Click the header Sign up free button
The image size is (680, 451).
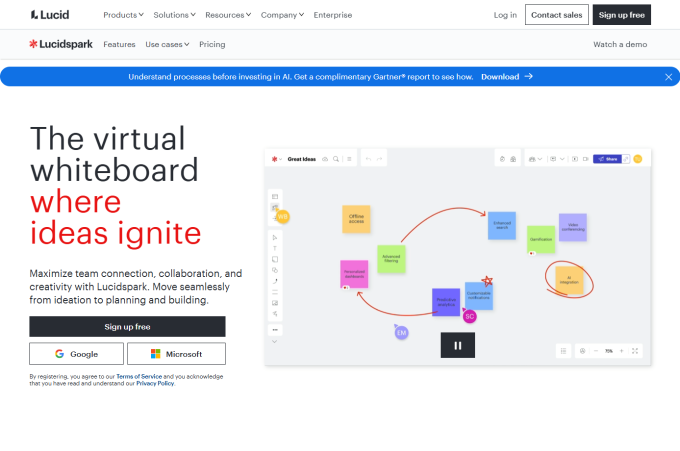click(621, 15)
